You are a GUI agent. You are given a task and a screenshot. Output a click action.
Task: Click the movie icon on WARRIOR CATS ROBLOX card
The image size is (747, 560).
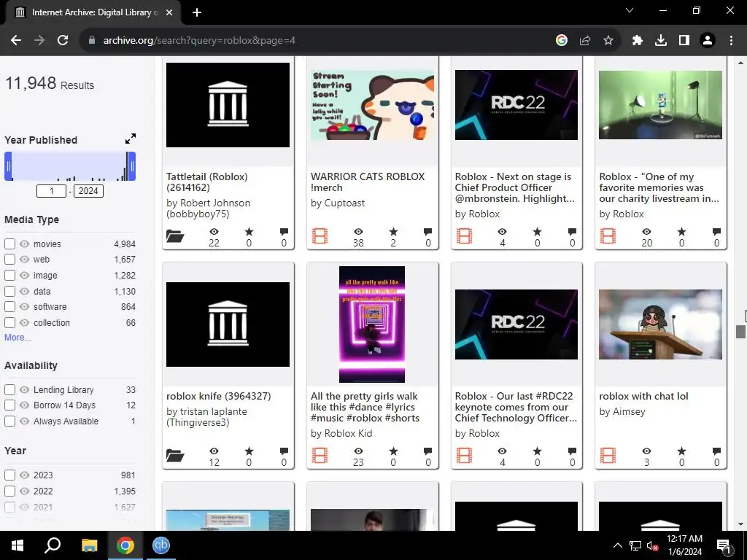pyautogui.click(x=320, y=236)
